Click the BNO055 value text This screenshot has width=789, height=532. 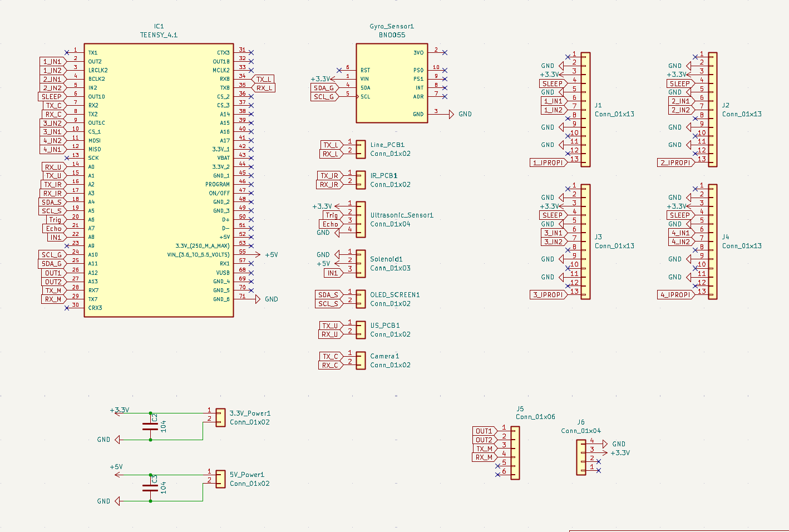[x=392, y=35]
